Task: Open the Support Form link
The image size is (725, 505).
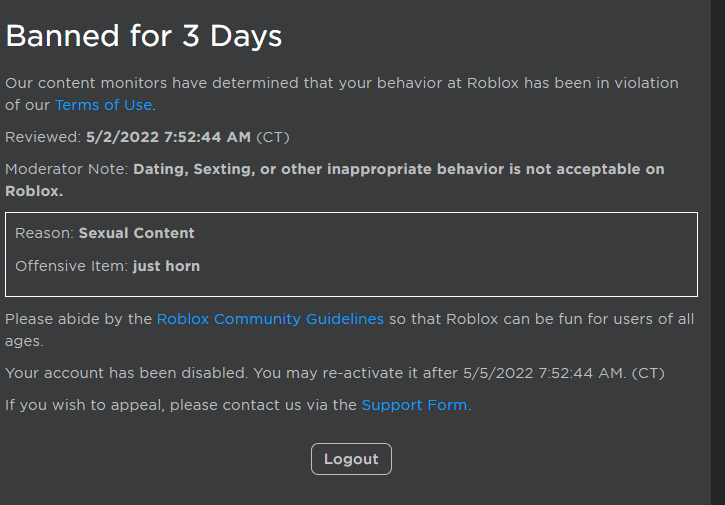Action: tap(414, 405)
